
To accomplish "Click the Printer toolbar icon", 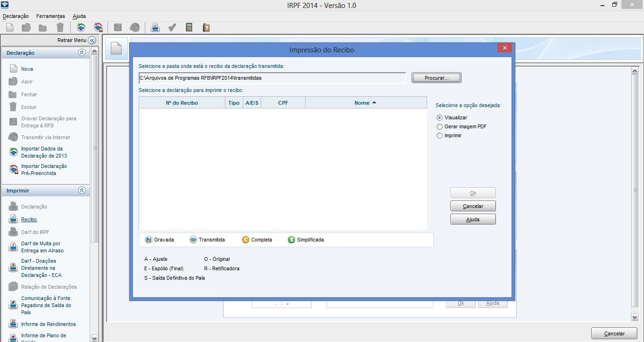I will (155, 28).
